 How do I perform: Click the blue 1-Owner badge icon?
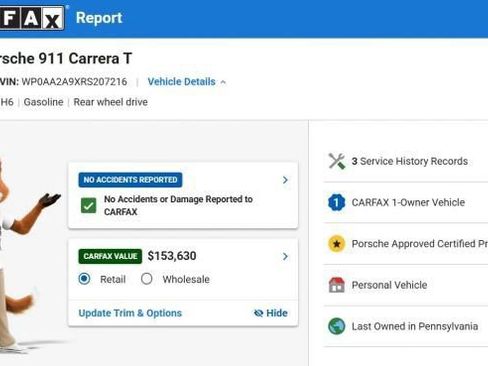[337, 202]
